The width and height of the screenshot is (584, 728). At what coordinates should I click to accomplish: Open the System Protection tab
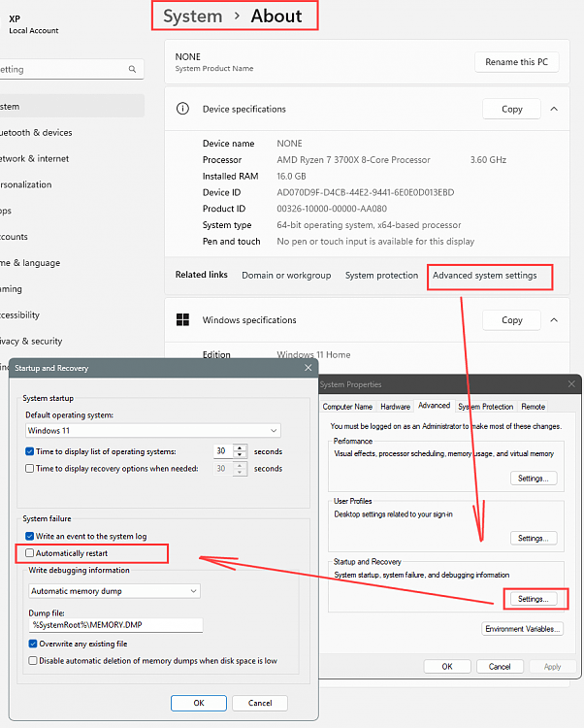tap(486, 407)
